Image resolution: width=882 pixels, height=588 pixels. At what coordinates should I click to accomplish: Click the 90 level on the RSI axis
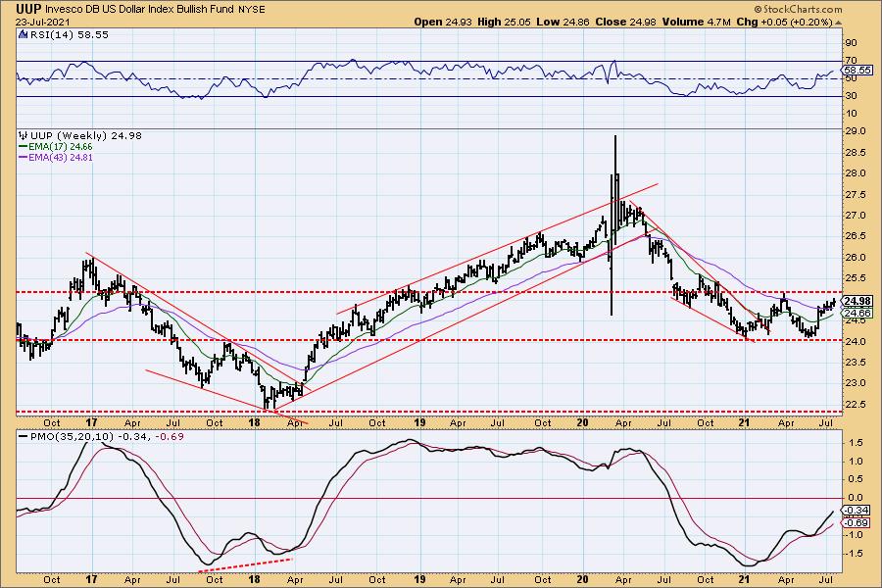tap(851, 43)
